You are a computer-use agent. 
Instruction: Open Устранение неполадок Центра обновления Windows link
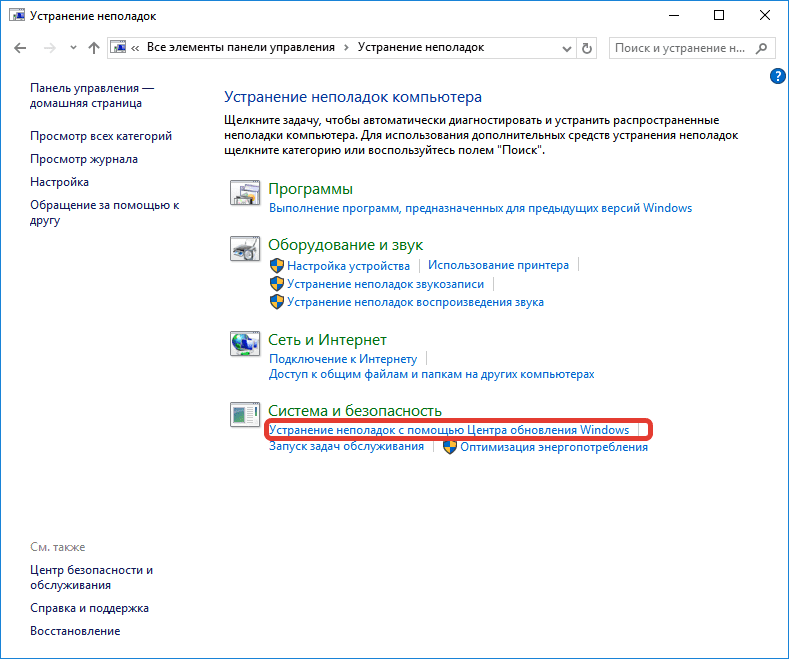pyautogui.click(x=449, y=430)
